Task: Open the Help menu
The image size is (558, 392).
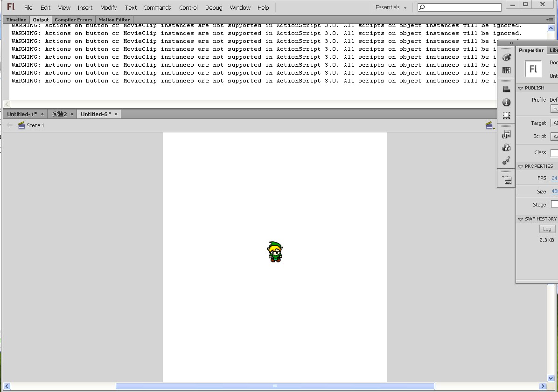Action: point(263,7)
